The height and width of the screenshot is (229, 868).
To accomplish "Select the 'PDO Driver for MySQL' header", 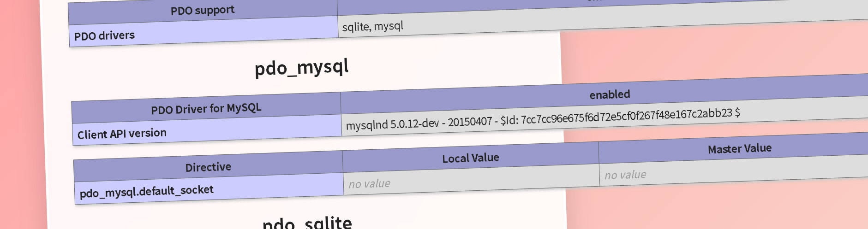I will point(206,108).
